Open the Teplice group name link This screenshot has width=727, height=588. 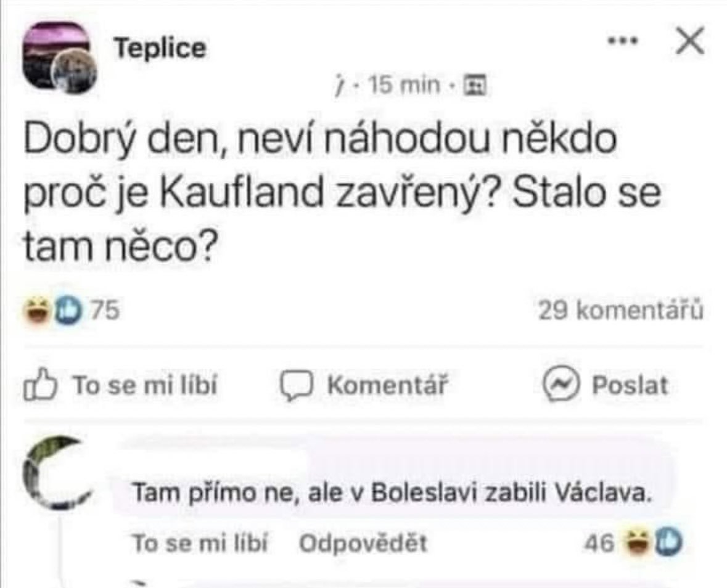(159, 48)
